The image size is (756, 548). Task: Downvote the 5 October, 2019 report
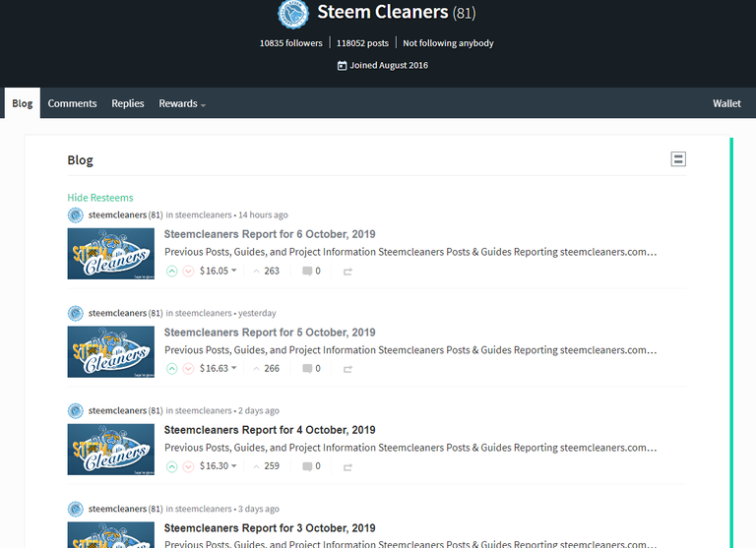(188, 369)
